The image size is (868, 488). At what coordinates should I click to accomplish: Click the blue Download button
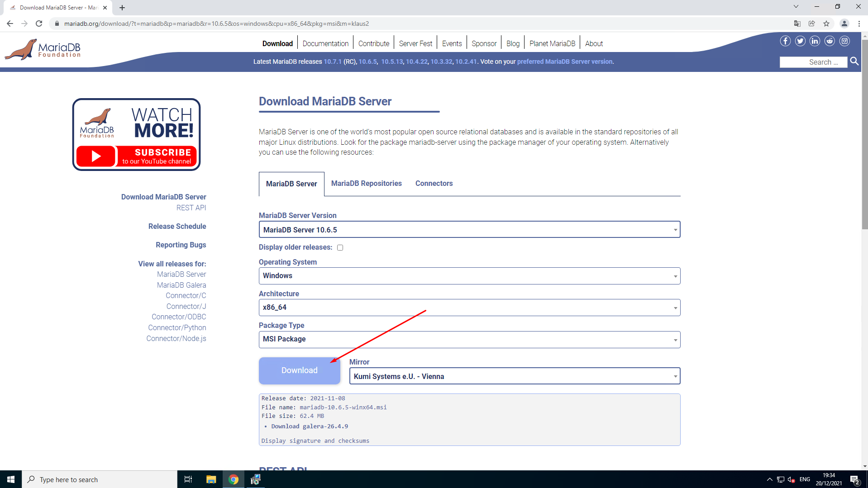(300, 370)
